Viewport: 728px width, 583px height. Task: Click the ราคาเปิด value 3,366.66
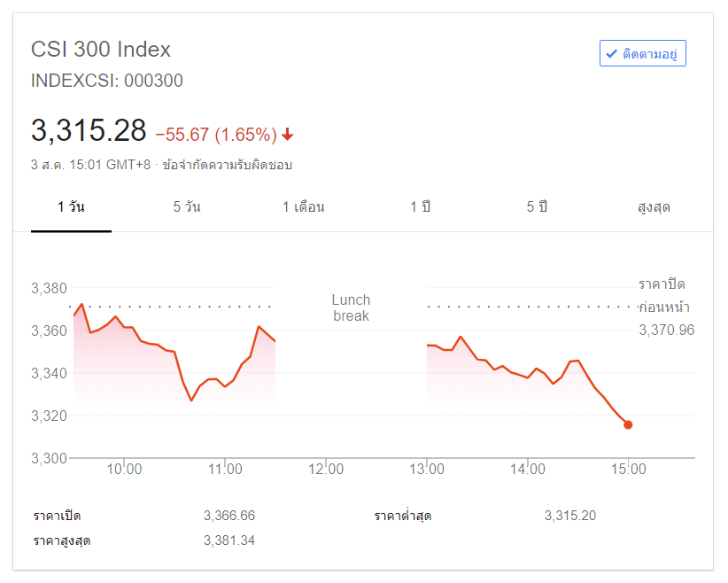click(x=228, y=516)
